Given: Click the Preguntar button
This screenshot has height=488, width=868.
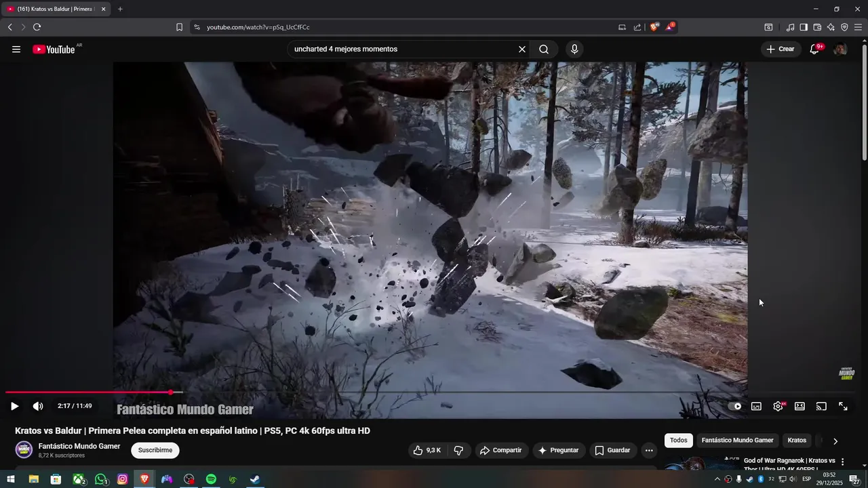Looking at the screenshot, I should [x=558, y=450].
